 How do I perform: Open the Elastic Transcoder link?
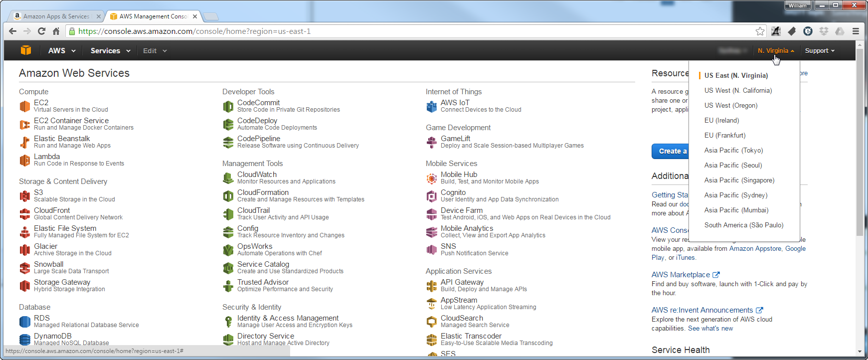[x=471, y=336]
